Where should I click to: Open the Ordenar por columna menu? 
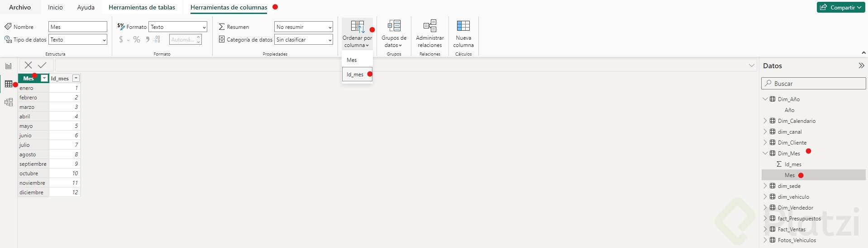(x=357, y=34)
